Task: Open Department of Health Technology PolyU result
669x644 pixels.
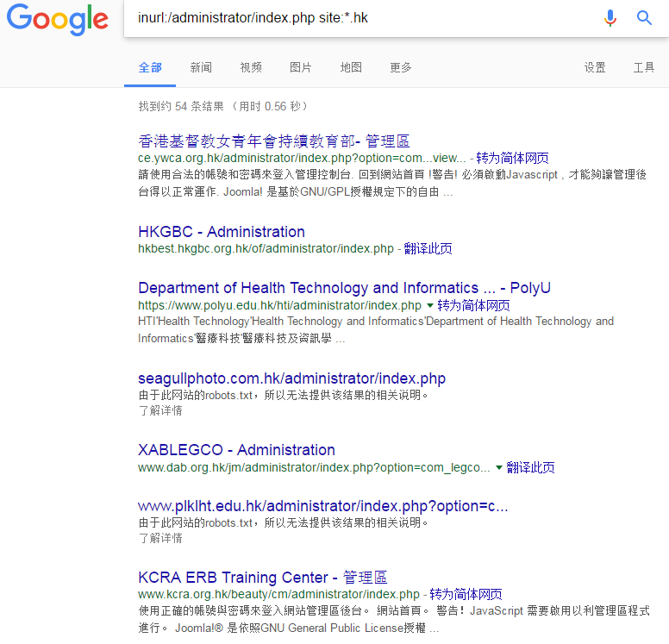Action: (344, 288)
